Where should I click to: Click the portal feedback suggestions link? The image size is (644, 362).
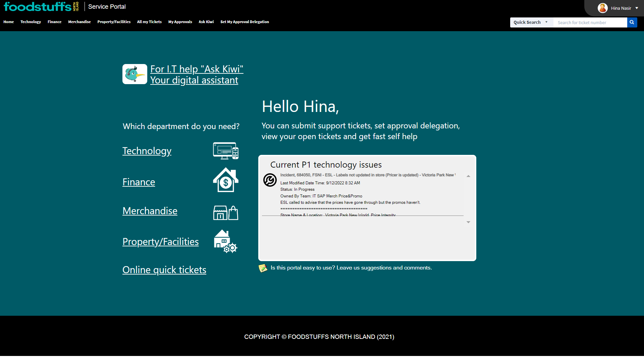351,268
